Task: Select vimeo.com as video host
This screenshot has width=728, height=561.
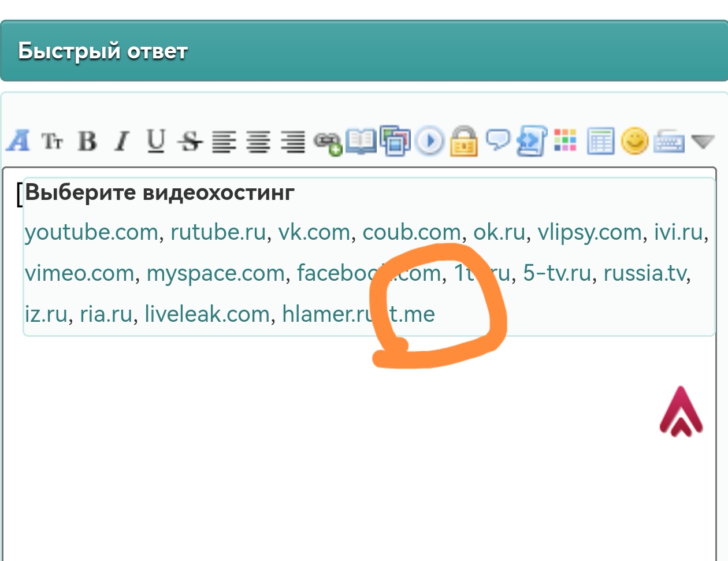Action: click(x=80, y=273)
